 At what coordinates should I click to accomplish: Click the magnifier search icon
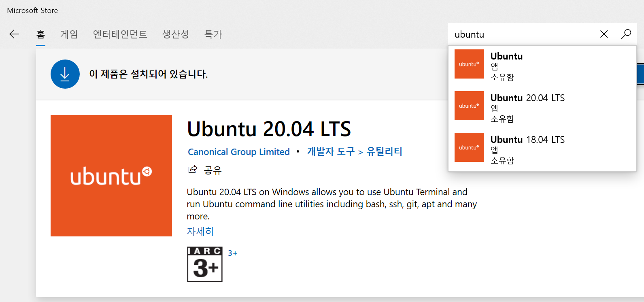click(x=626, y=34)
